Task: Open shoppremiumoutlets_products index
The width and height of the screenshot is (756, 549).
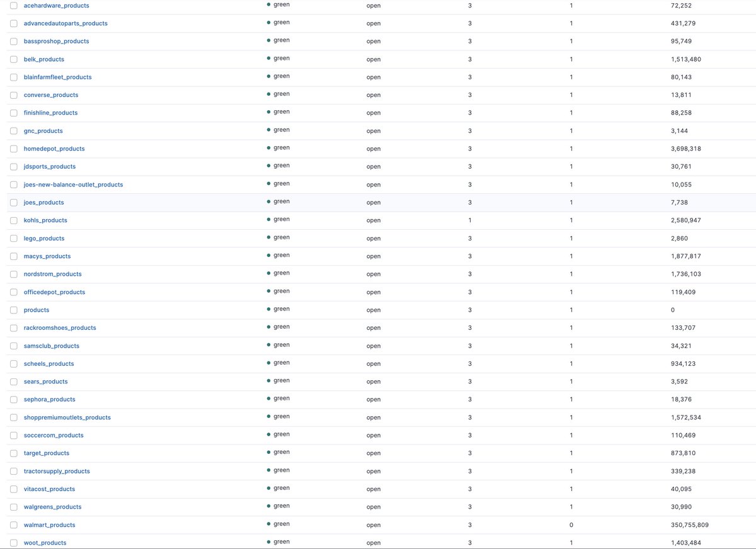Action: click(x=67, y=417)
